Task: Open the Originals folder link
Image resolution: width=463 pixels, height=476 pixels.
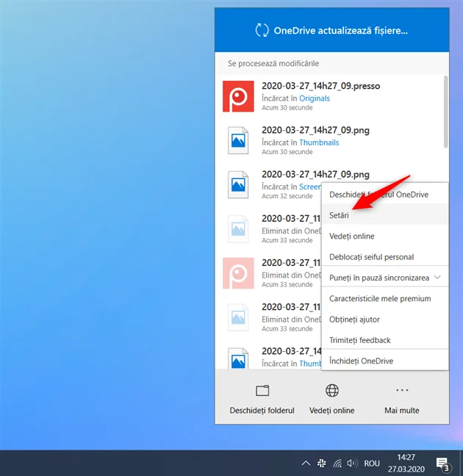Action: [315, 98]
